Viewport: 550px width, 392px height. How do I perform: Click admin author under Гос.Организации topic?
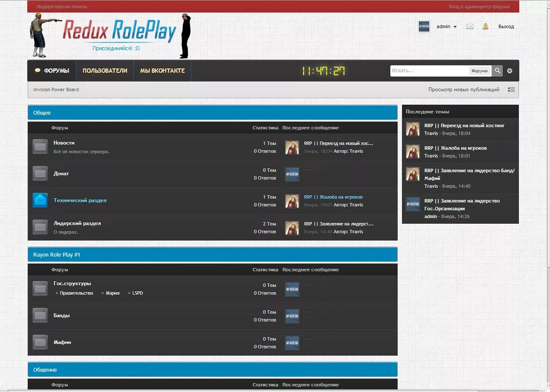431,216
